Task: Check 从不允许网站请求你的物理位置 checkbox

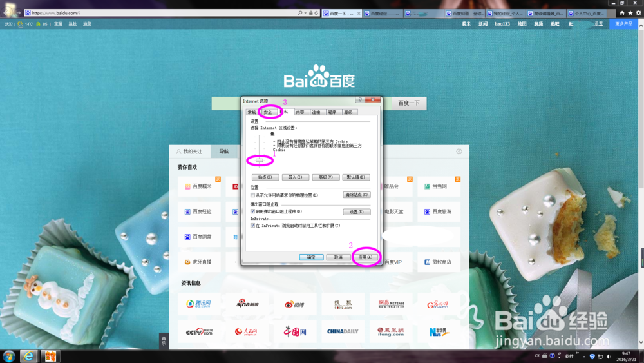Action: [252, 195]
